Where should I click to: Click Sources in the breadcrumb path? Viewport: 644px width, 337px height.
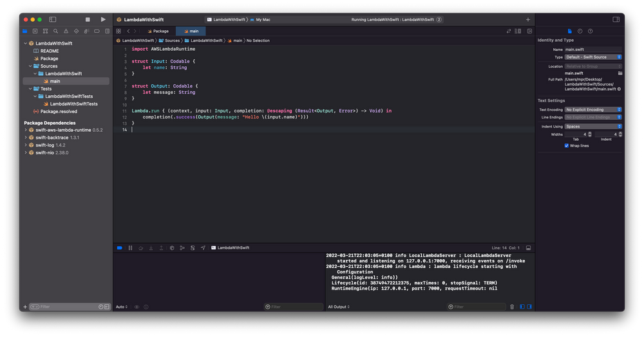169,41
